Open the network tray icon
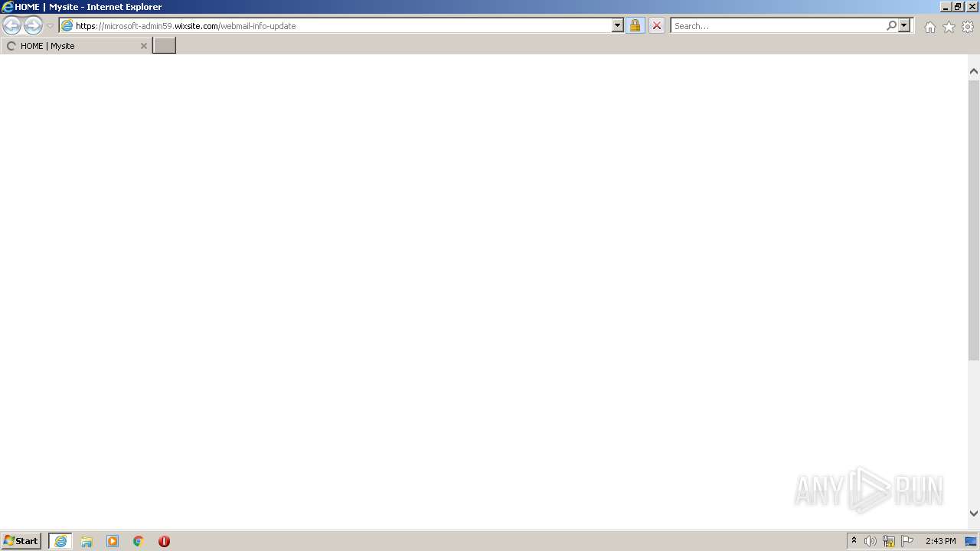 [x=889, y=541]
